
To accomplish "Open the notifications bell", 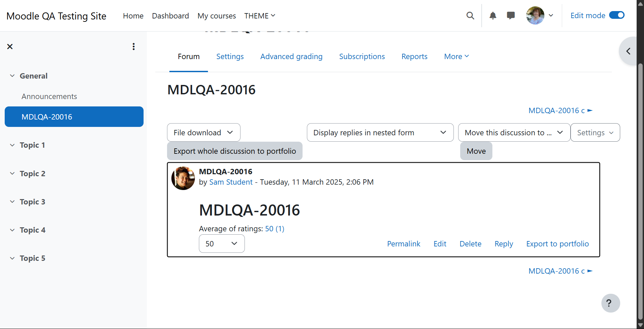I will coord(493,15).
